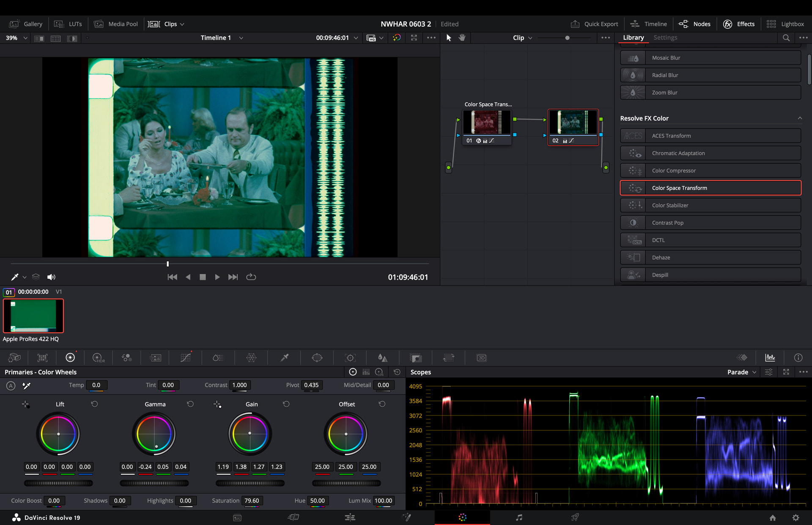Open the Power Window palette
812x525 pixels.
pos(317,358)
